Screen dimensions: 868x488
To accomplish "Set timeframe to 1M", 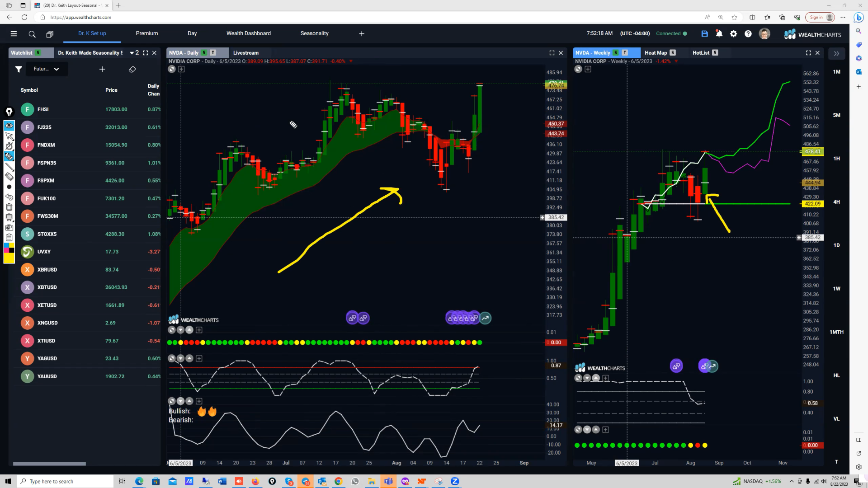I will [837, 72].
